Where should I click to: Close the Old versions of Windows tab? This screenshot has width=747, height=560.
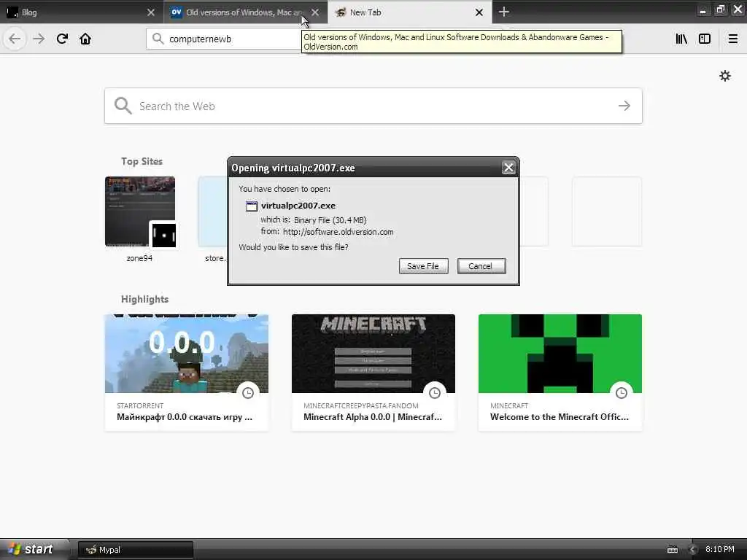coord(315,12)
